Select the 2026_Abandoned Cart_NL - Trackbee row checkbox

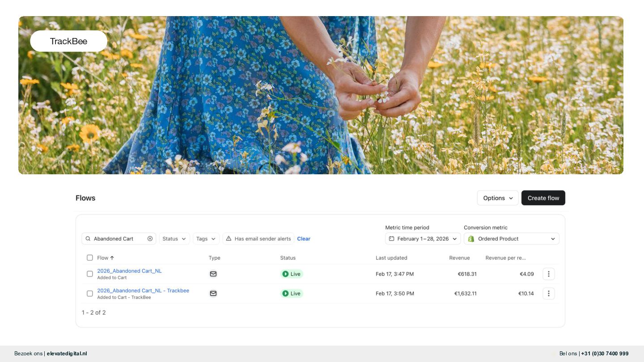tap(90, 294)
